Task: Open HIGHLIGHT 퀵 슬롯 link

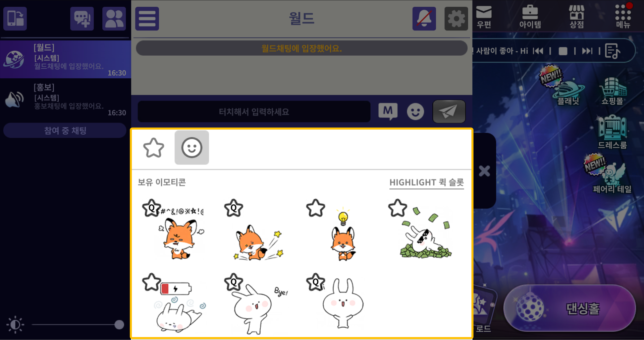Action: [x=426, y=183]
